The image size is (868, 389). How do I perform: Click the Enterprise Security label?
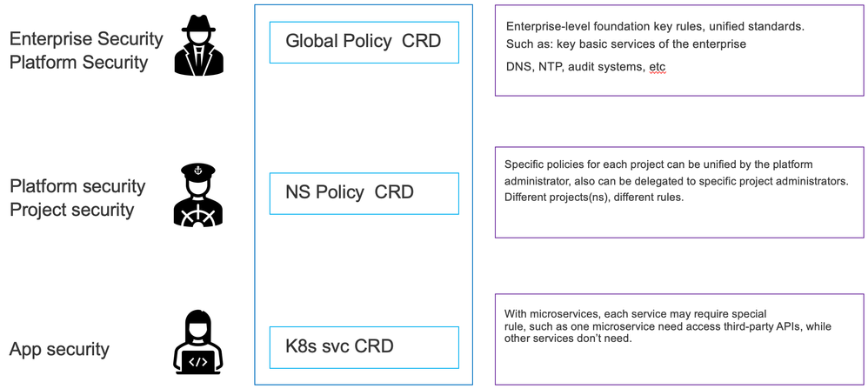pyautogui.click(x=86, y=38)
